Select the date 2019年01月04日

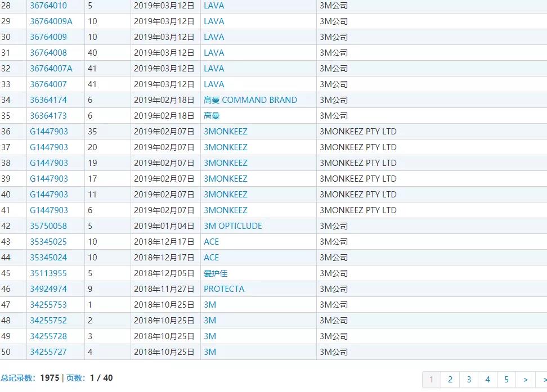tap(164, 226)
